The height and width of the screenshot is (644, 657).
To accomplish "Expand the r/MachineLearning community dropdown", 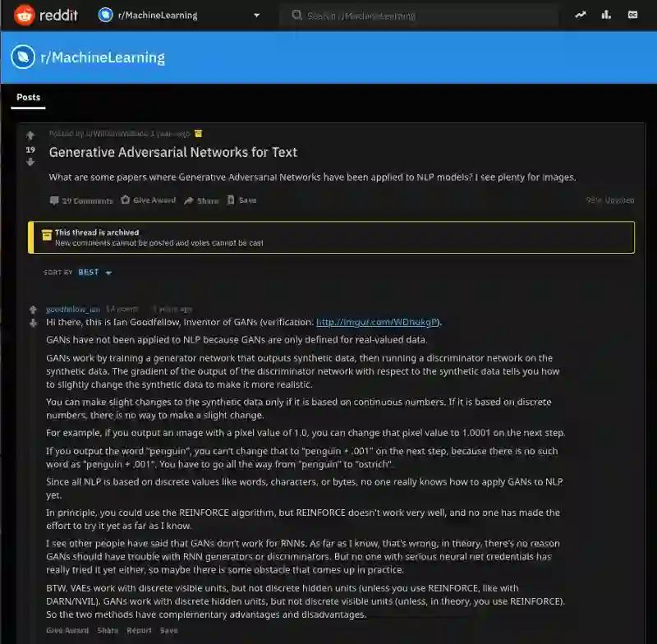I will [256, 16].
